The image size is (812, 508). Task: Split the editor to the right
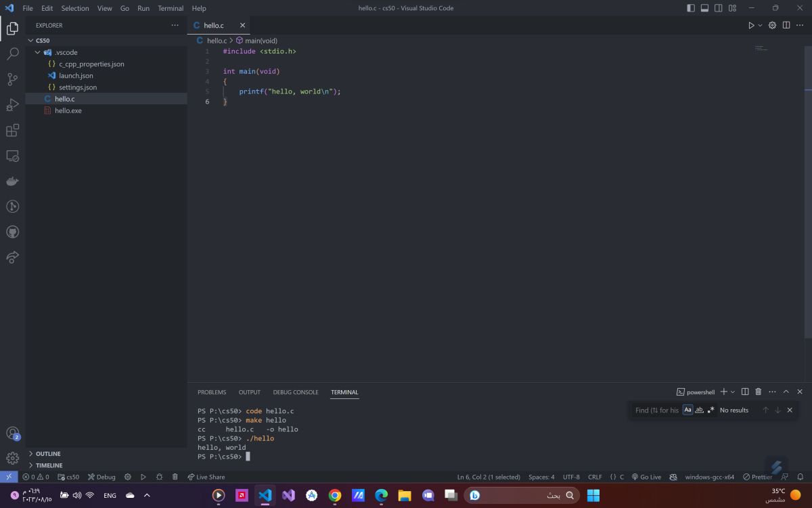click(786, 25)
